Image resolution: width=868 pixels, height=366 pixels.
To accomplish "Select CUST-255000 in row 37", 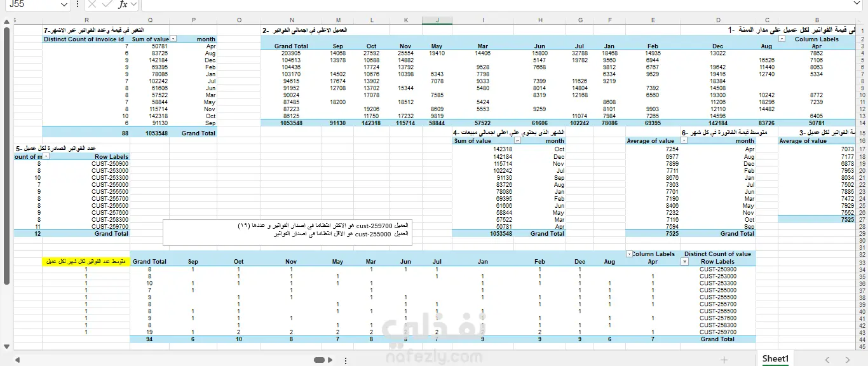I will click(x=717, y=290).
